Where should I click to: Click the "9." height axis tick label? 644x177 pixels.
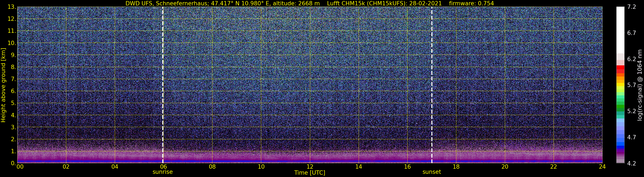13,55
